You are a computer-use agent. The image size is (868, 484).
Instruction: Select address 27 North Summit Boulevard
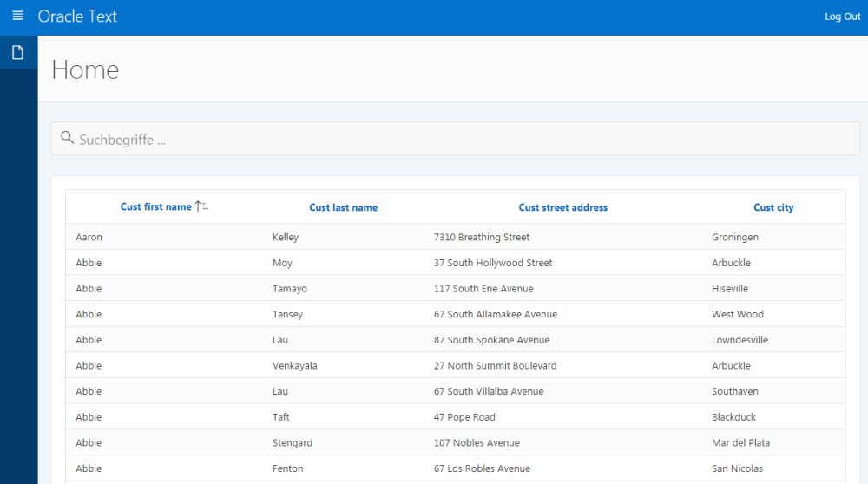coord(495,366)
